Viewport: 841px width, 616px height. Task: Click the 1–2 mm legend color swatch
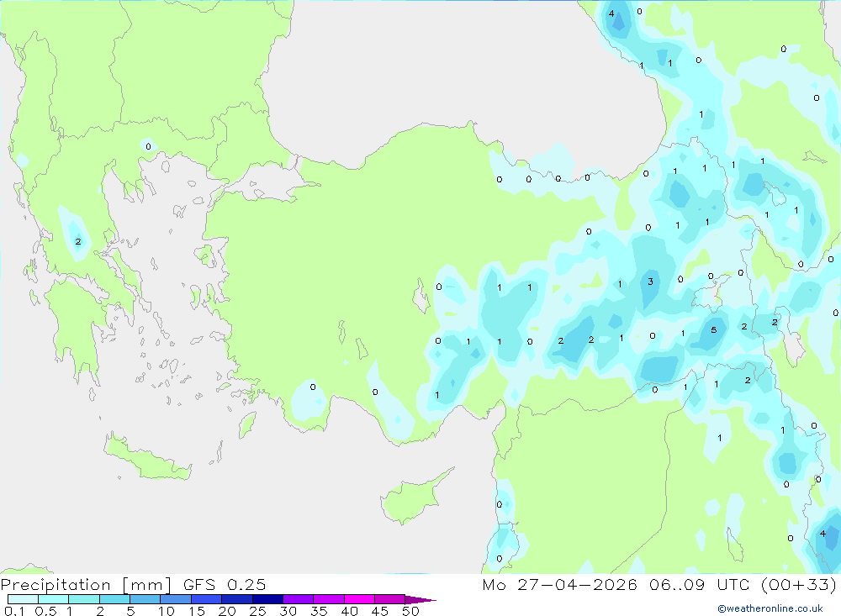(x=83, y=599)
